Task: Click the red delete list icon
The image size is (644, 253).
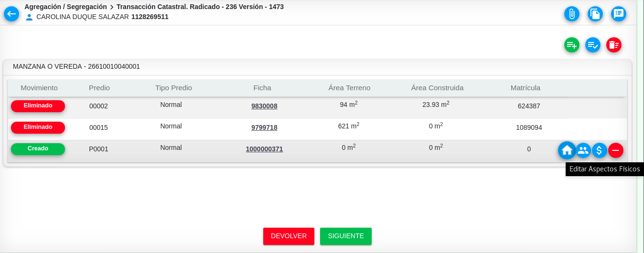Action: [x=613, y=45]
